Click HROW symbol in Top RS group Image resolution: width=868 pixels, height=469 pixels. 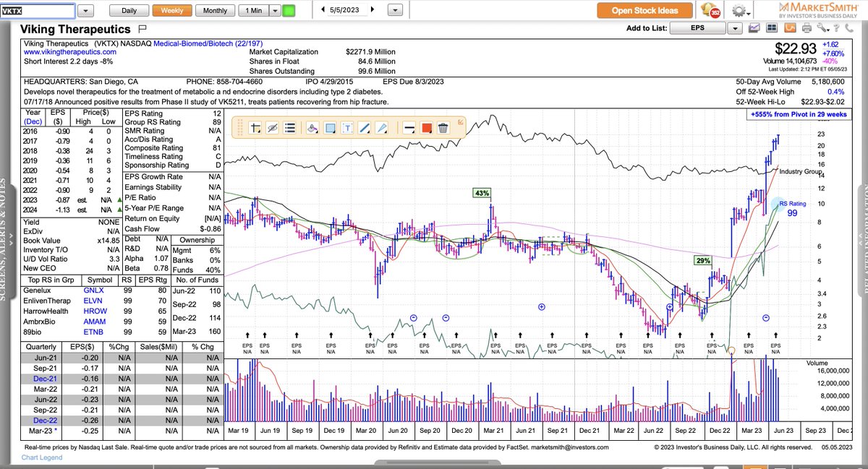[95, 311]
